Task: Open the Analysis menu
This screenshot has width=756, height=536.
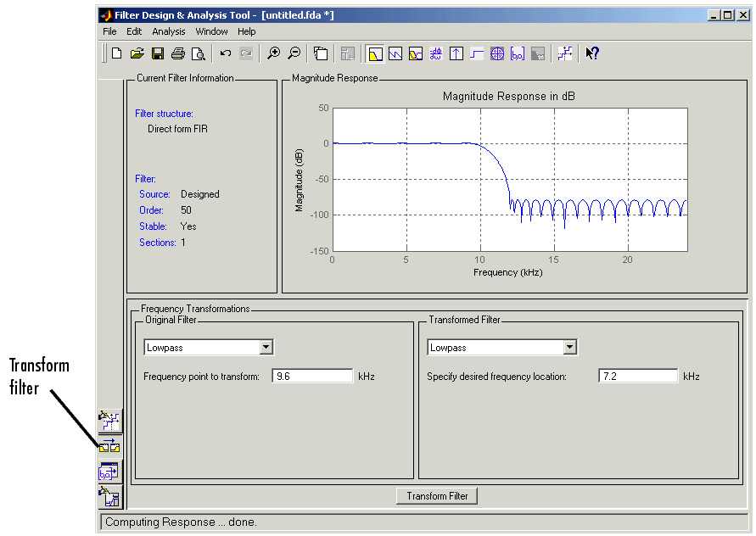Action: (168, 31)
